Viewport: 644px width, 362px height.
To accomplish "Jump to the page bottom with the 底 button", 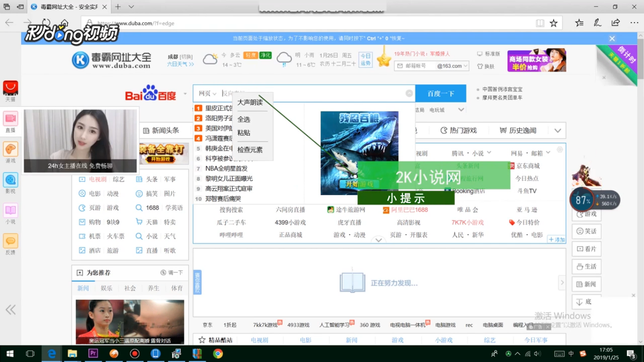I will click(583, 302).
